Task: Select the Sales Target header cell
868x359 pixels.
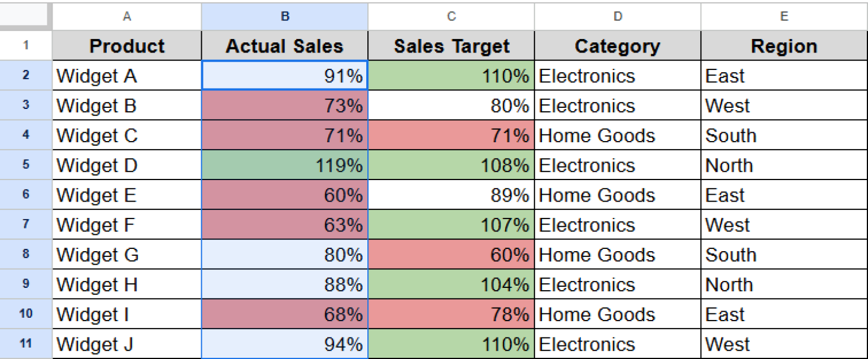Action: (x=450, y=46)
